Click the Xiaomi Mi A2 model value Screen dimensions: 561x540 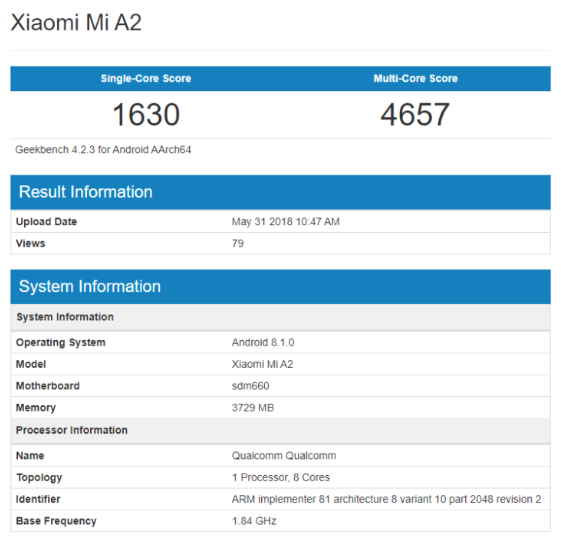point(262,364)
